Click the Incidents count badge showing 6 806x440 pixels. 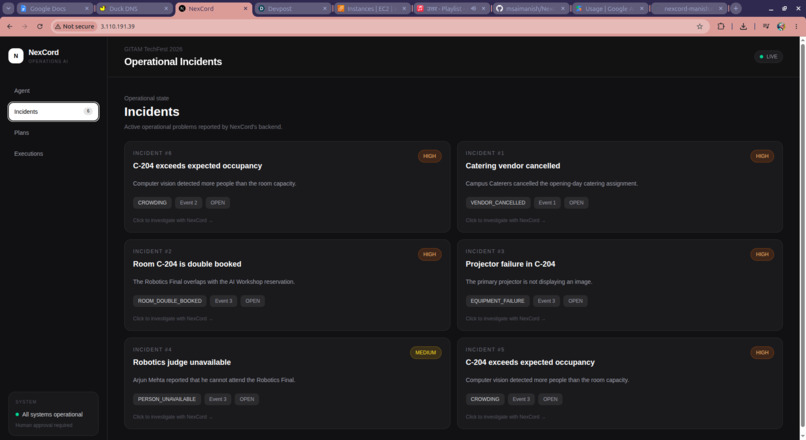[x=88, y=111]
